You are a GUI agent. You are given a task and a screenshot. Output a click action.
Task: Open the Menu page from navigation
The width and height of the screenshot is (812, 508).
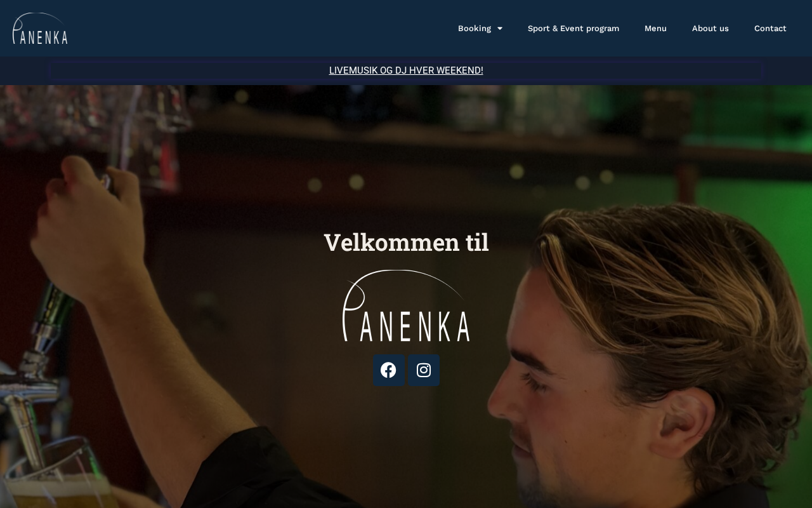pyautogui.click(x=655, y=29)
